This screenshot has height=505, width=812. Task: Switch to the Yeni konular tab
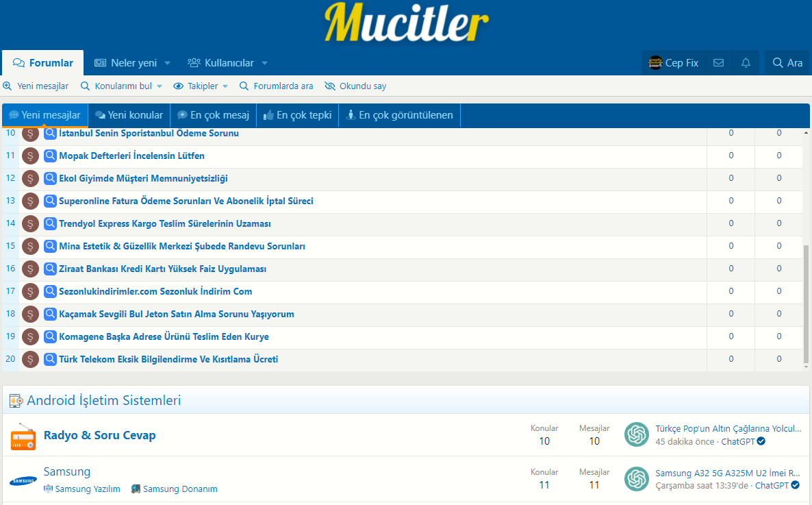pyautogui.click(x=129, y=115)
